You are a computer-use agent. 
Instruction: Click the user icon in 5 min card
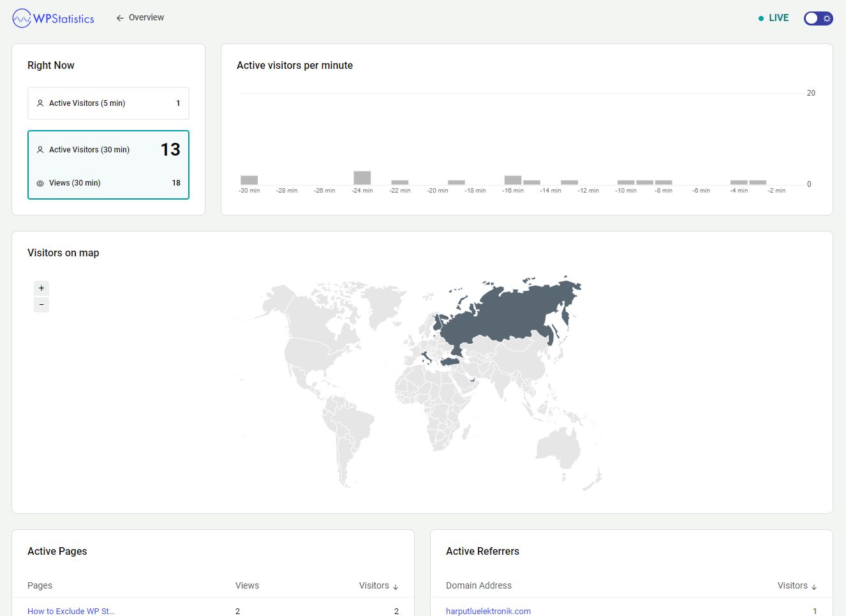click(40, 103)
